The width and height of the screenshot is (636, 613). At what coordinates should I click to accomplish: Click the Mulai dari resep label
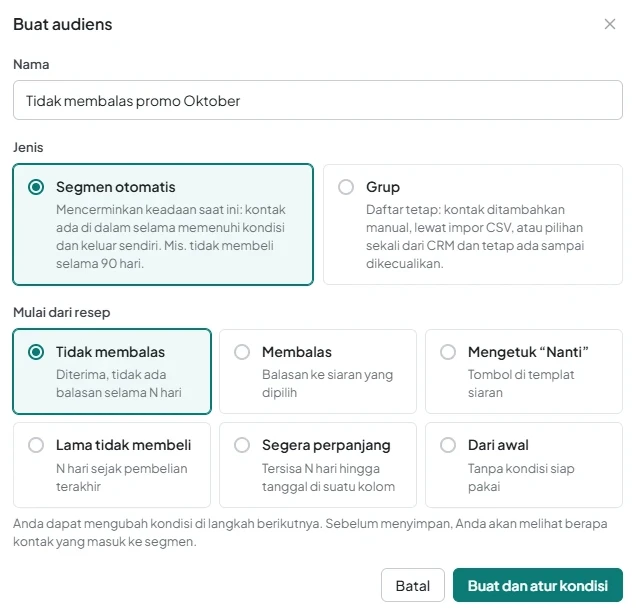click(62, 312)
